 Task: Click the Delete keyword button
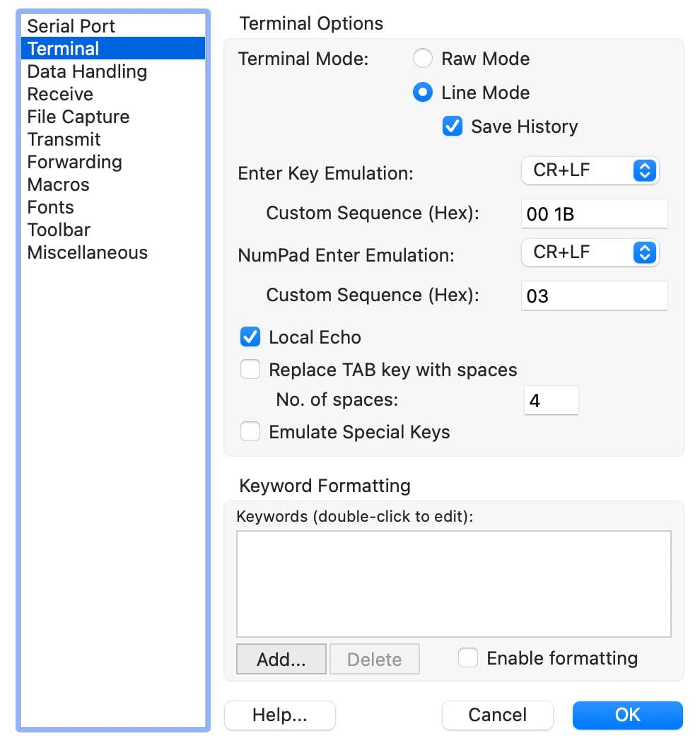(x=375, y=659)
